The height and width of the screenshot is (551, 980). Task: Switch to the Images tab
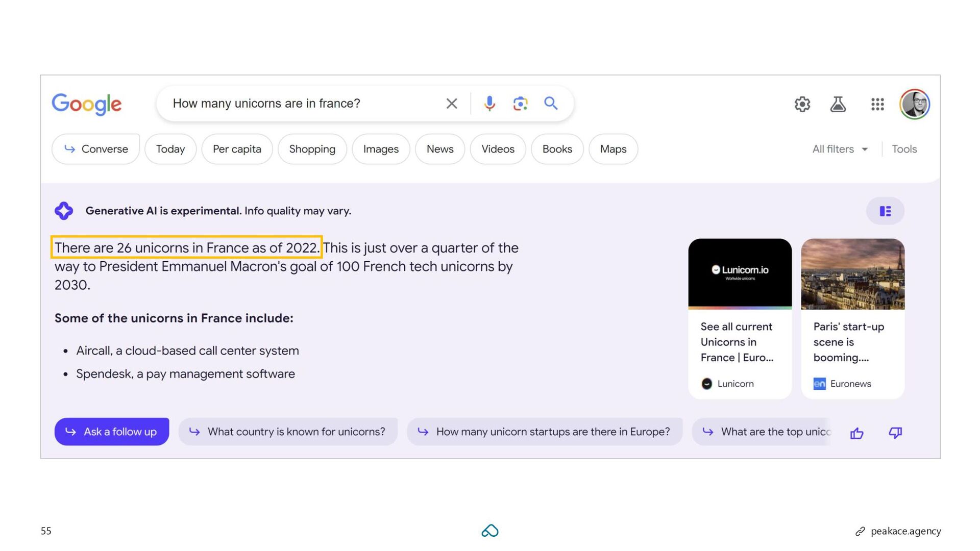pyautogui.click(x=381, y=149)
